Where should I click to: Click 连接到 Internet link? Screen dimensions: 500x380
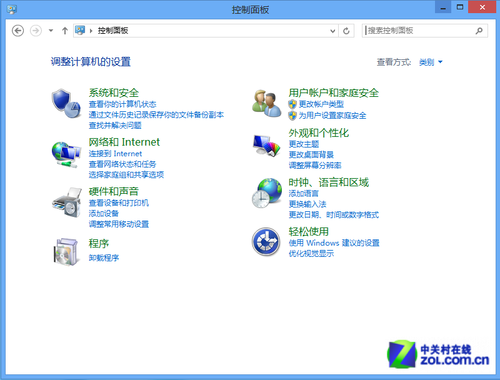click(x=115, y=154)
